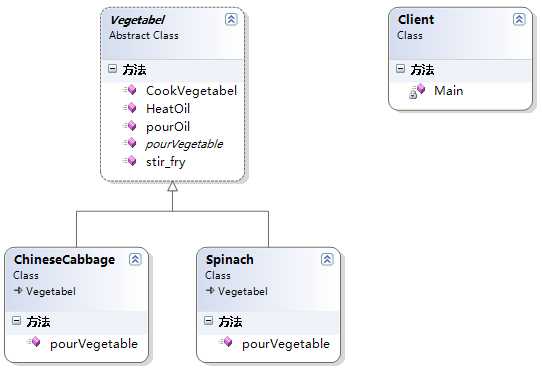Click ChineseCabbage's pourVegetable method icon
The height and width of the screenshot is (375, 542).
point(34,343)
